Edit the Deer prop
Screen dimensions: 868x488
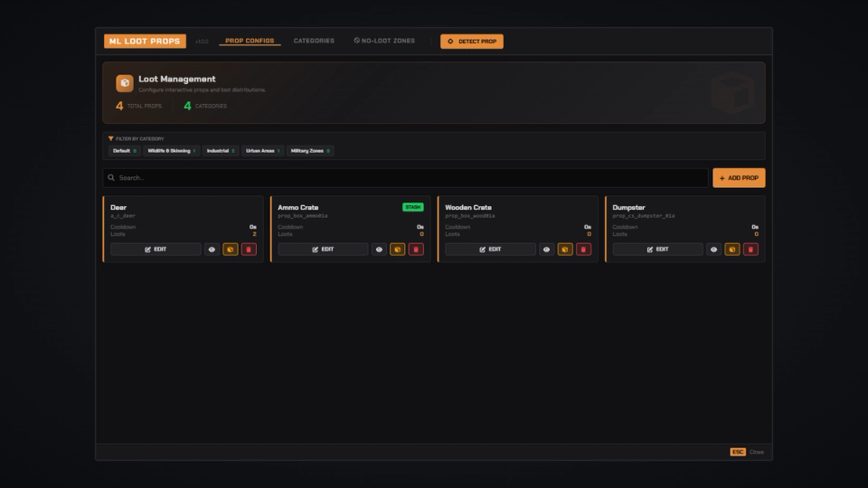[x=156, y=249]
